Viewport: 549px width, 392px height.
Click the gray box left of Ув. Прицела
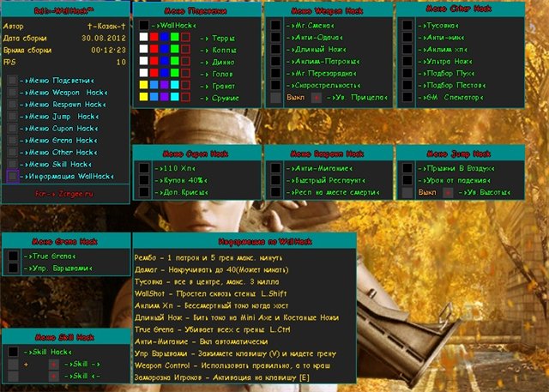[x=275, y=98]
